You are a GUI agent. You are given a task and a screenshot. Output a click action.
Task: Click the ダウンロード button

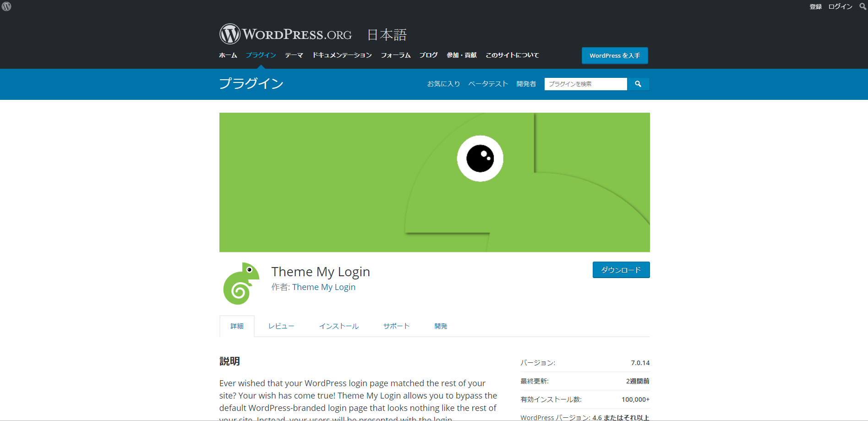point(621,270)
